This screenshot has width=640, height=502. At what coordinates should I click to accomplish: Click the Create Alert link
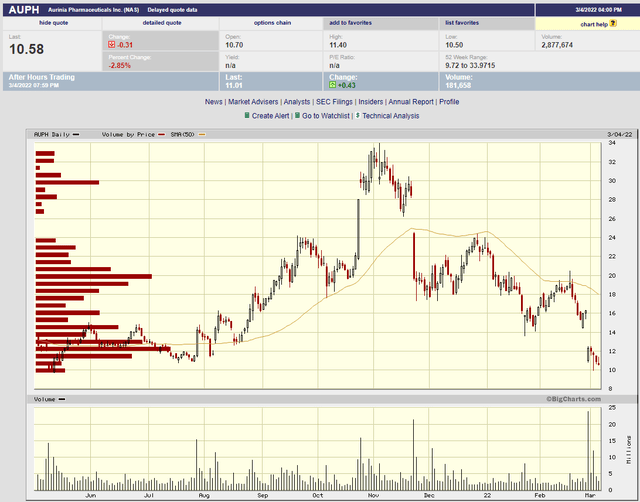[x=270, y=116]
